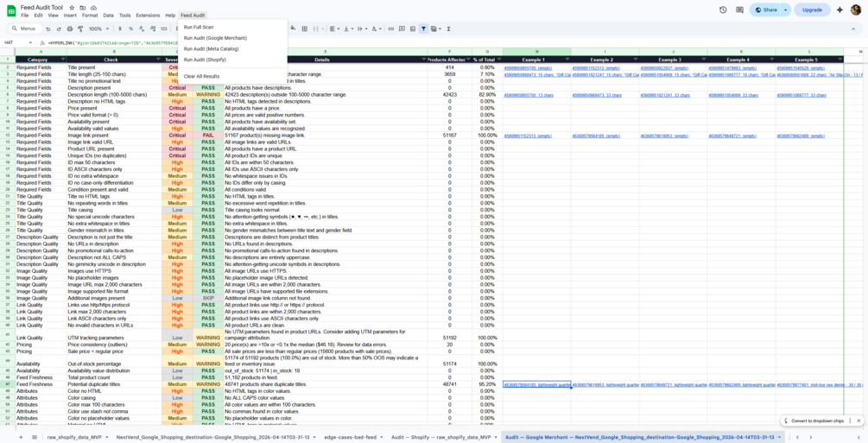
Task: Open horizontal align dropdown
Action: [334, 28]
